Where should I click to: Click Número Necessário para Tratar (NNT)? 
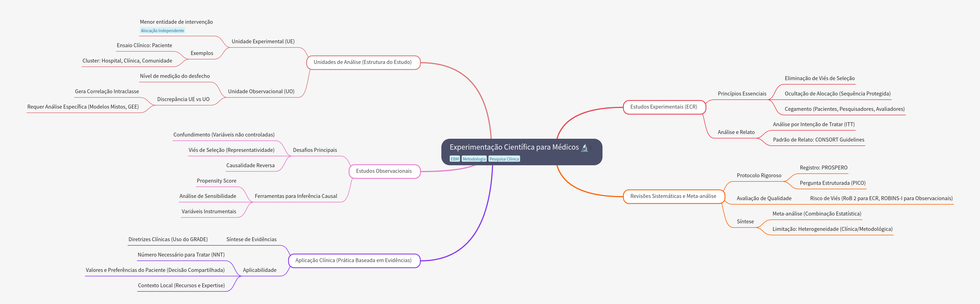click(x=181, y=255)
